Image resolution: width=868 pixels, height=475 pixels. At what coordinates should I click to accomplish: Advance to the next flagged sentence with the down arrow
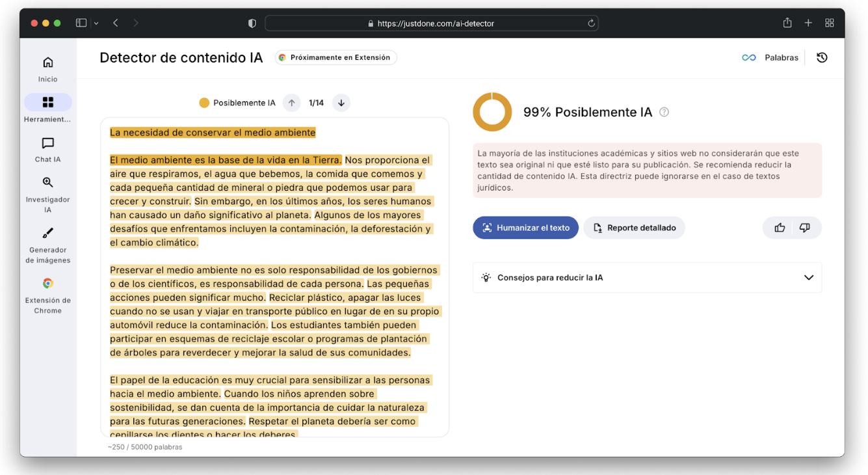341,102
